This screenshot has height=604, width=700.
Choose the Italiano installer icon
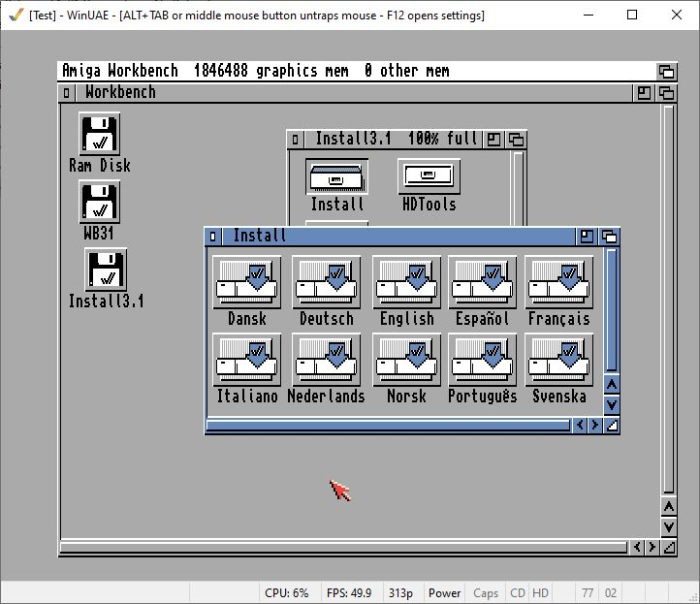[247, 360]
